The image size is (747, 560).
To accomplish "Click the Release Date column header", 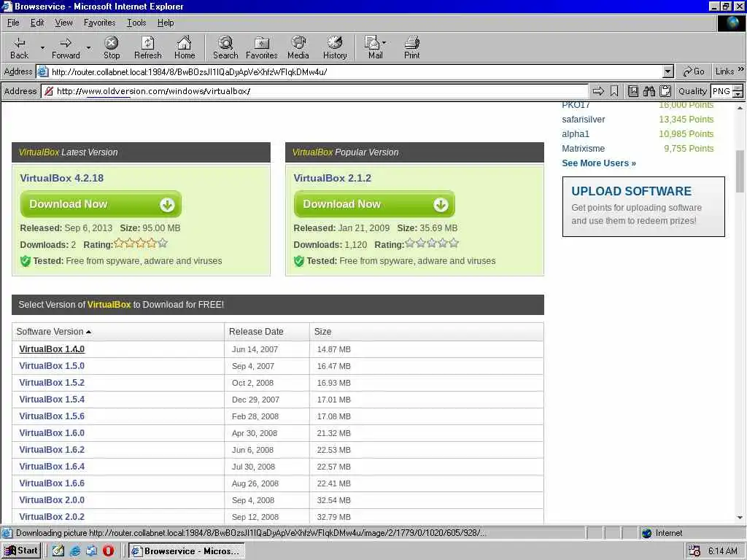I will pos(256,332).
